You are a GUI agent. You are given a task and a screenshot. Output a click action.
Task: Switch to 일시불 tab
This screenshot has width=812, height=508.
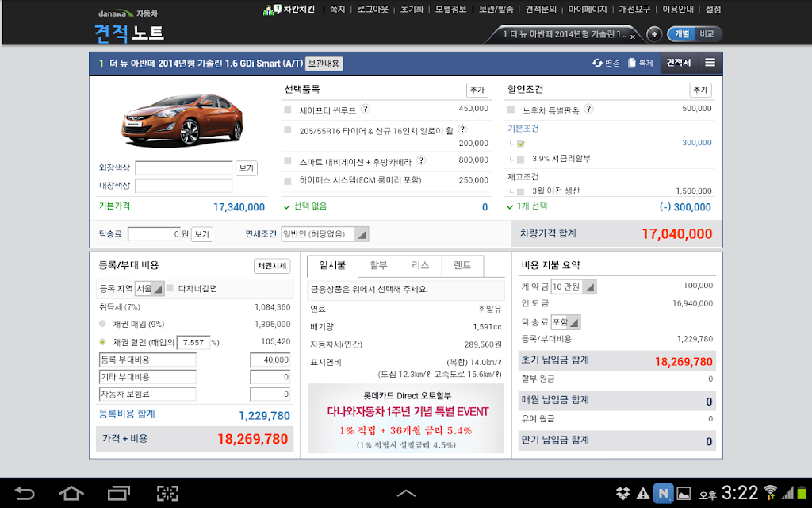click(x=332, y=266)
